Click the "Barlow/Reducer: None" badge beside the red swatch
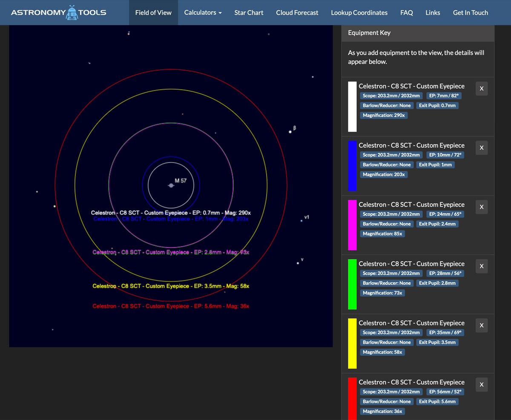 387,402
